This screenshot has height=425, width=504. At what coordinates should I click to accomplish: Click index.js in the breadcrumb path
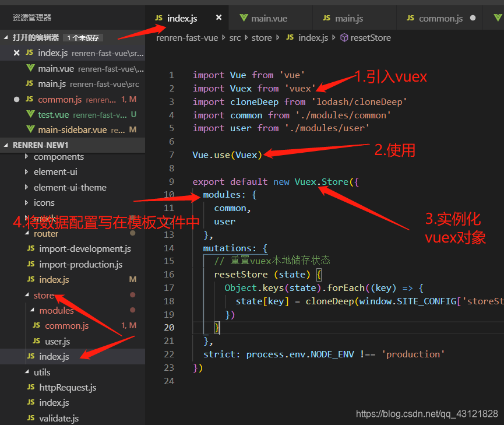(313, 38)
